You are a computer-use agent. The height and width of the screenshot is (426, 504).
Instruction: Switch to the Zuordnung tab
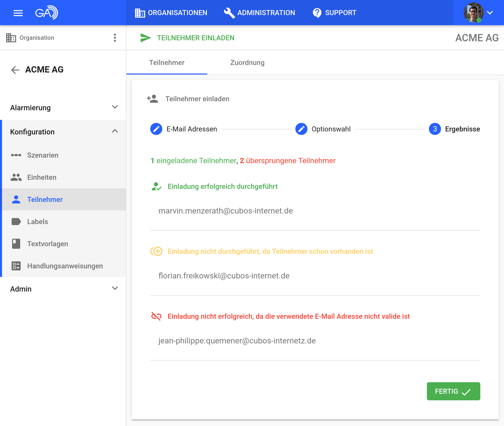[247, 62]
